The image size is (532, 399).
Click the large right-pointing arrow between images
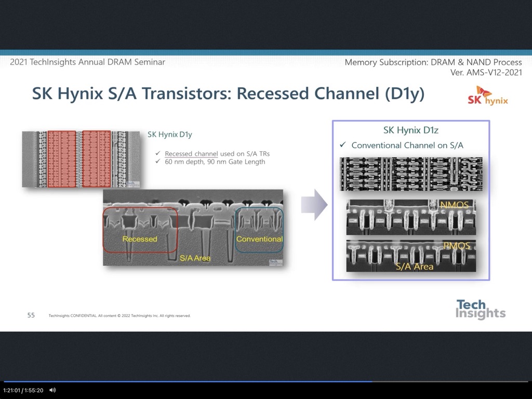314,205
